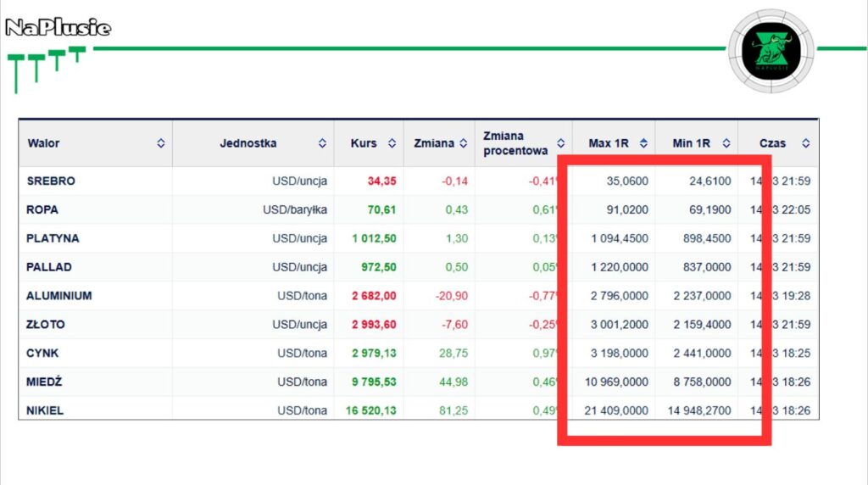Click Zmiana procentowa sort arrows
This screenshot has width=868, height=485.
coord(561,143)
